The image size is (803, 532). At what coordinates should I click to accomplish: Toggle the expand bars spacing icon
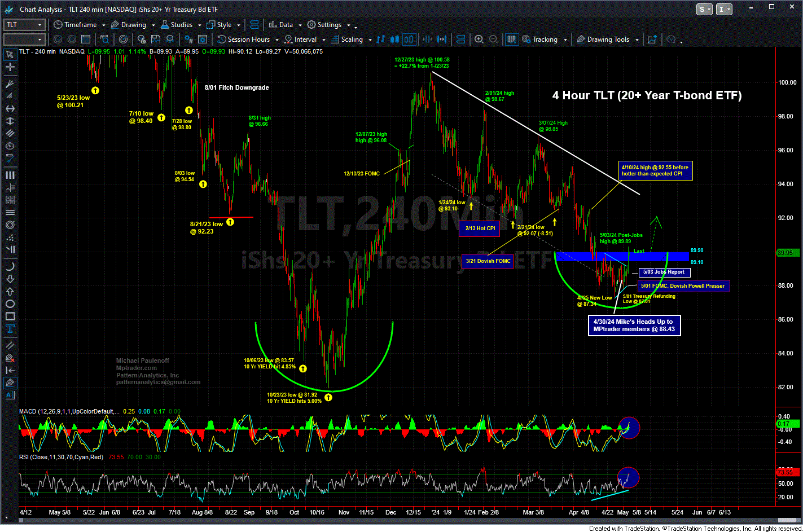[x=442, y=39]
